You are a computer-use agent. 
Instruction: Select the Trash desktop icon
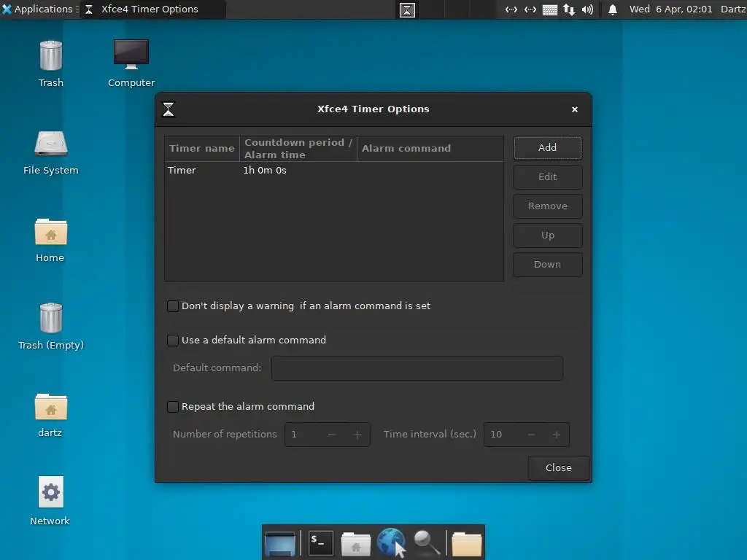[51, 64]
